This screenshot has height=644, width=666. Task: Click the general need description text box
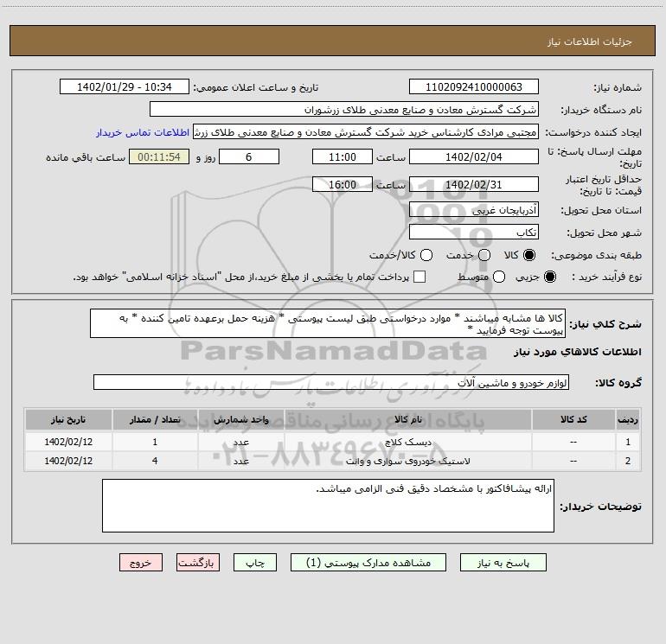pyautogui.click(x=328, y=323)
